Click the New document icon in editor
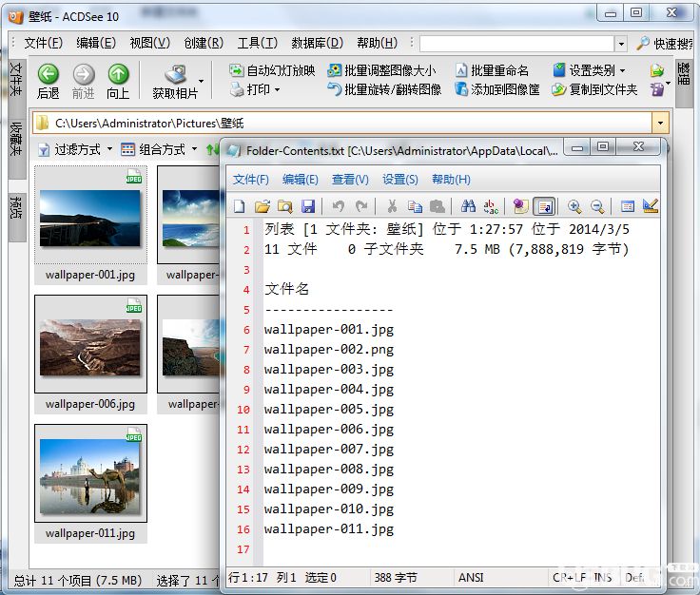The image size is (700, 595). pos(240,206)
